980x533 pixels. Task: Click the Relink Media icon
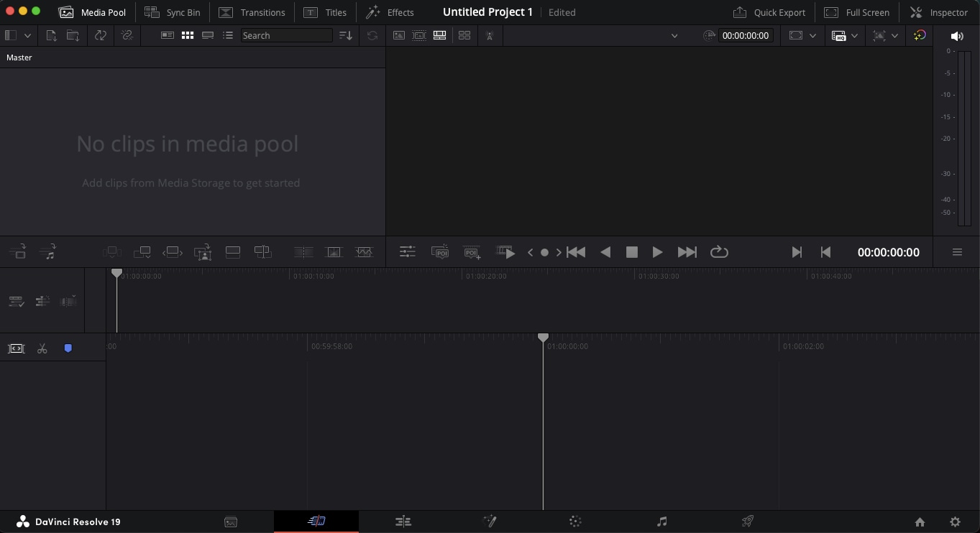coord(127,35)
